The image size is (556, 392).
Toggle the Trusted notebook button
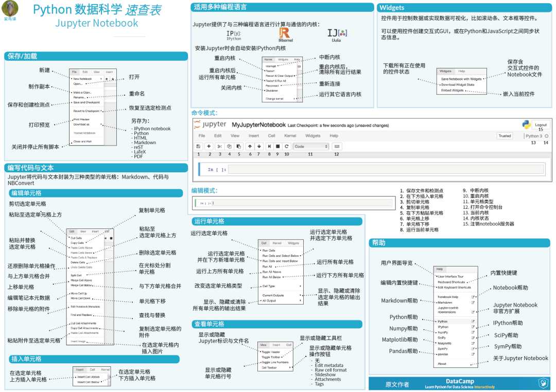point(505,136)
